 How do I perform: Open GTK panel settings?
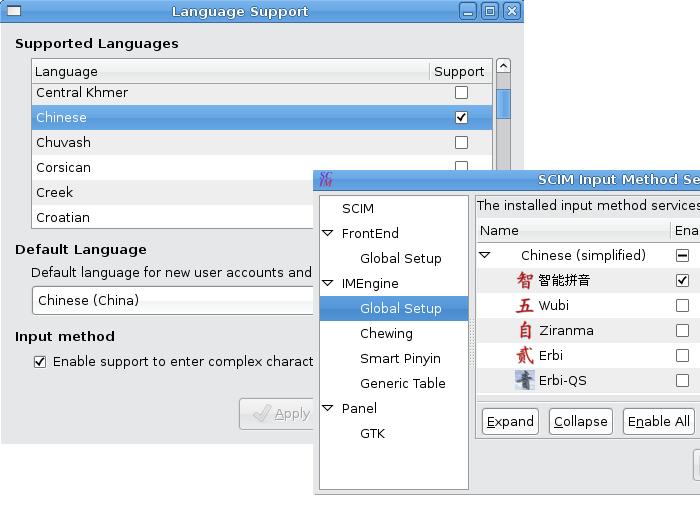point(372,433)
